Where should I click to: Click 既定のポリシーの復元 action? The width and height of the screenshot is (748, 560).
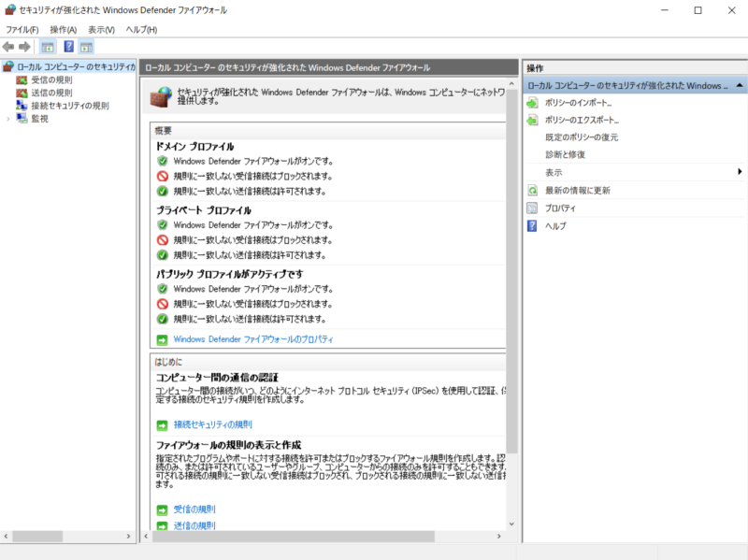[x=582, y=137]
